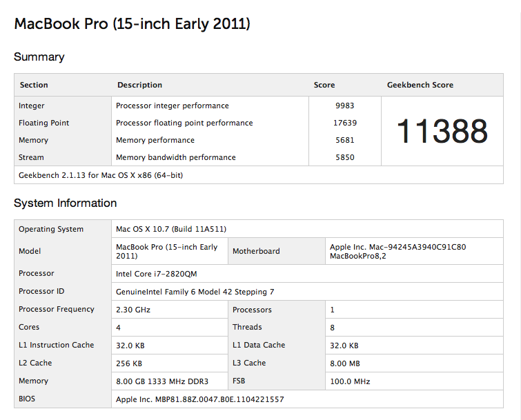Viewport: 521px width, 420px height.
Task: Select the 'Description' column header
Action: tap(139, 85)
